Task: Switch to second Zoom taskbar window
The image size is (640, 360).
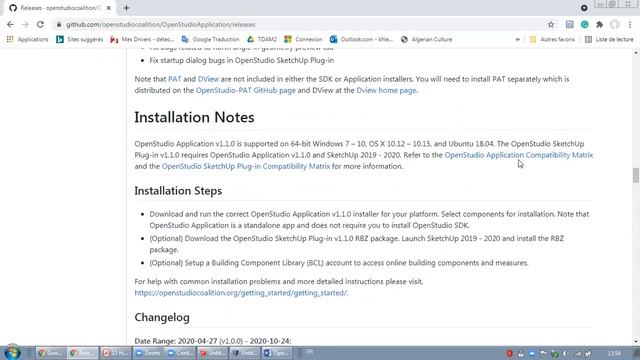Action: pyautogui.click(x=180, y=353)
